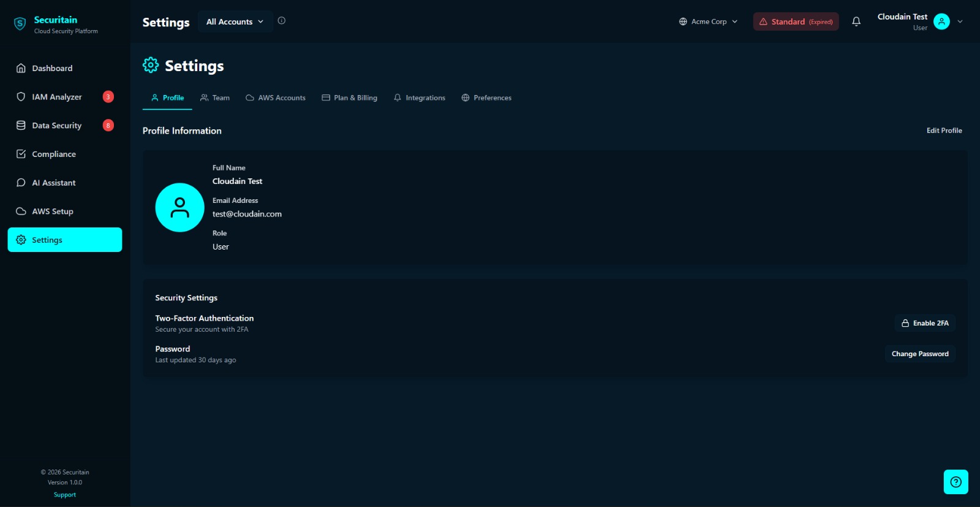Expand the user menu chevron
Viewport: 980px width, 507px height.
click(960, 21)
